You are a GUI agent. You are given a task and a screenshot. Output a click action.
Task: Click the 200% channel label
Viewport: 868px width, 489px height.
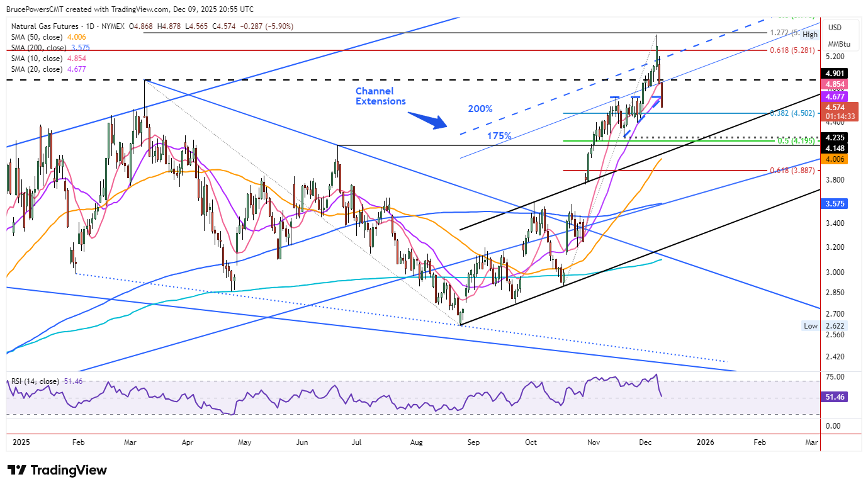[480, 109]
